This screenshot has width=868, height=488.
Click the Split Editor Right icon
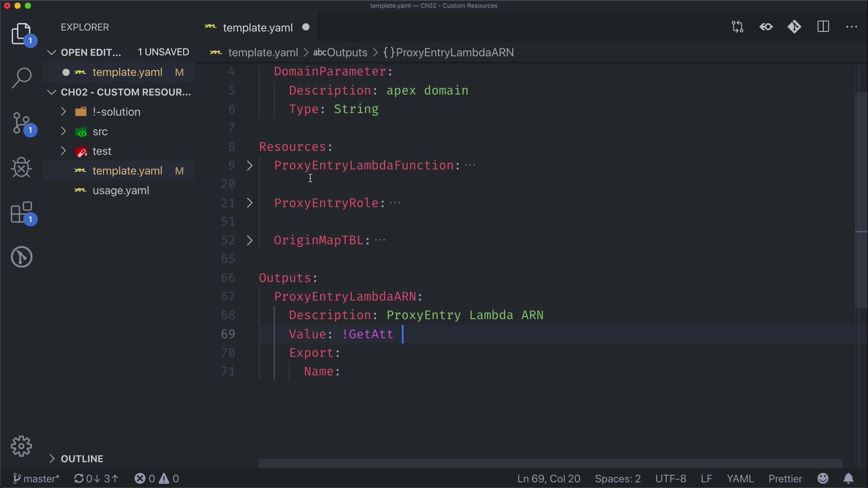pos(823,27)
